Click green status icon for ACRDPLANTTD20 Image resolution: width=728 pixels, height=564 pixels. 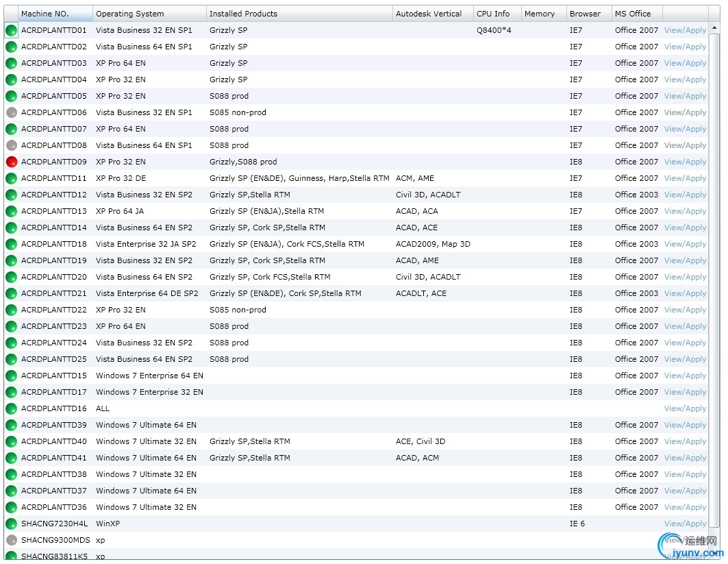click(11, 278)
